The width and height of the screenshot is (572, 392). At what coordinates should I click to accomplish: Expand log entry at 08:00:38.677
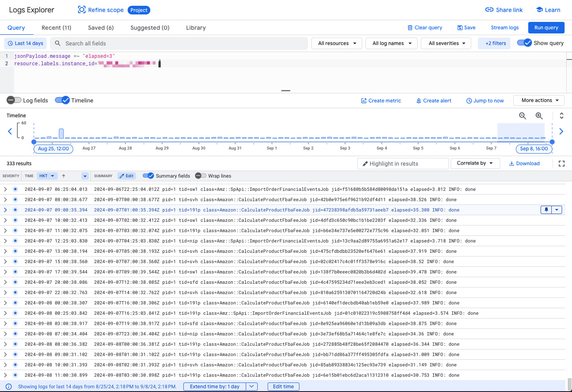[5, 200]
